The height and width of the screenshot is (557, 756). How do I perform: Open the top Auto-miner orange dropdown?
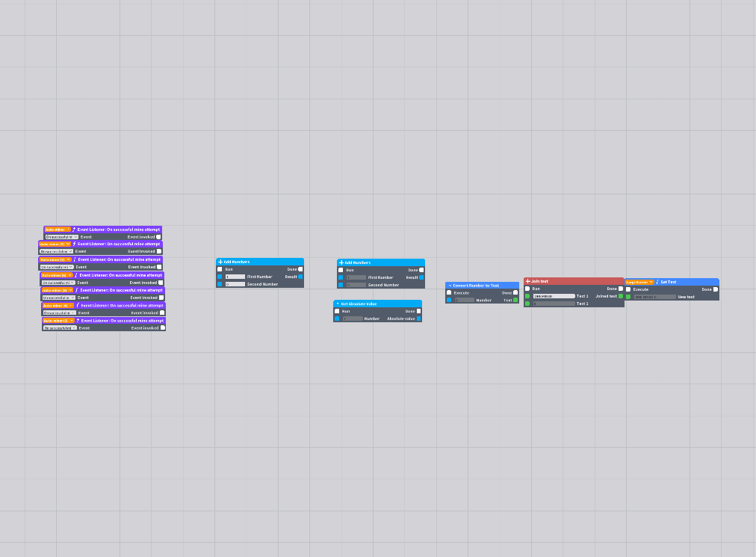click(x=58, y=230)
